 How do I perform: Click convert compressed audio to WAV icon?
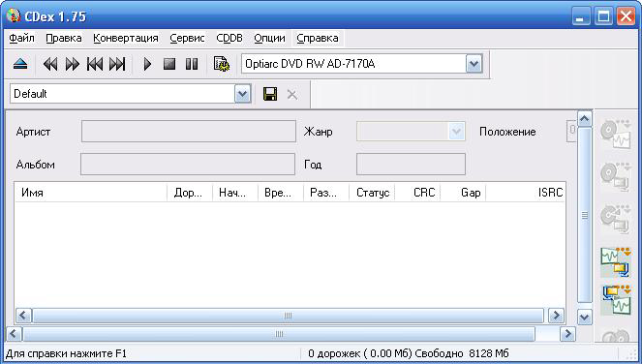coord(616,300)
